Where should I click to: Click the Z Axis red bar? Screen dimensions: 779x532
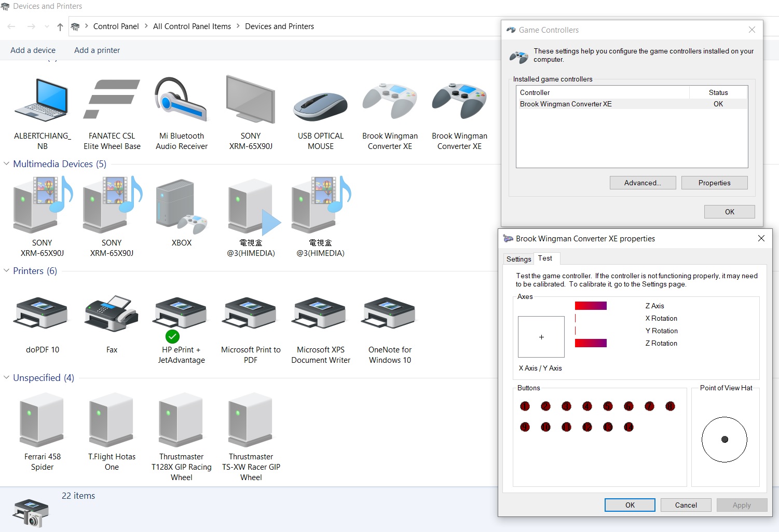coord(591,306)
